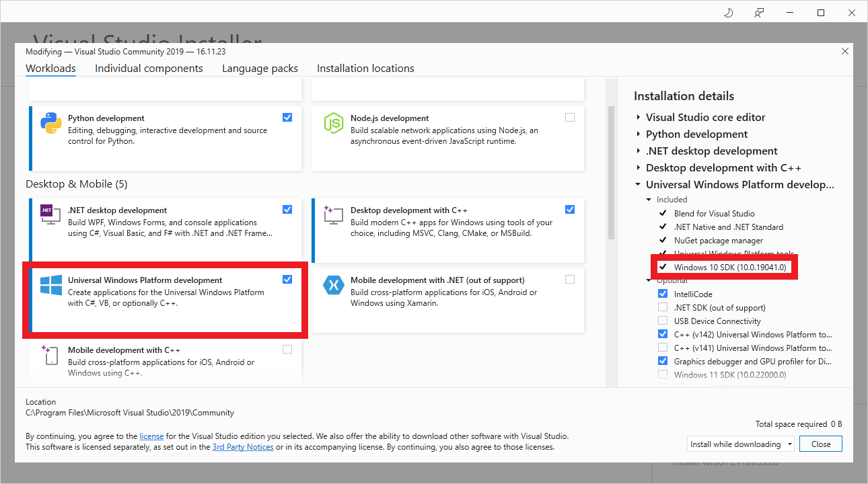Uncheck Graphics debugger and GPU profiler option
Screen dimensions: 868x484
pos(663,361)
